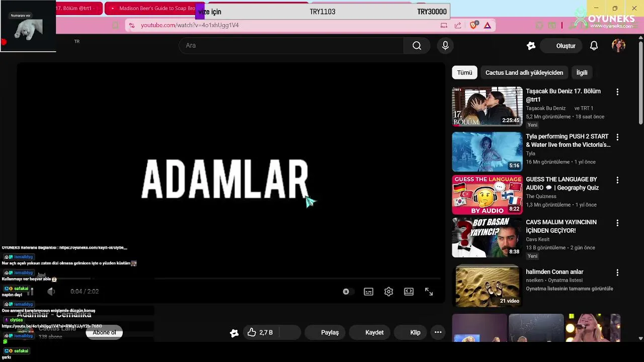Open GUESS THE LANGUAGE BY AUDIO thumbnail
The width and height of the screenshot is (644, 362).
(487, 195)
